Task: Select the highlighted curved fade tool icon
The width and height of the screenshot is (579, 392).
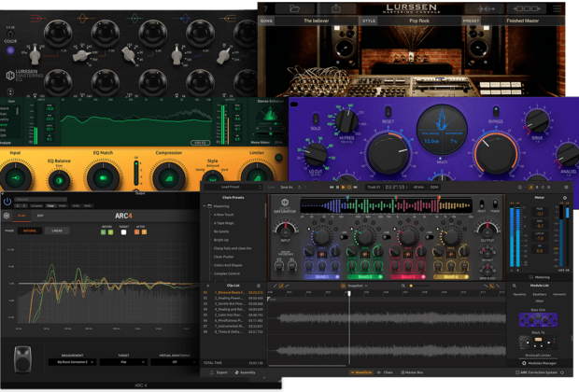Action: point(281,286)
